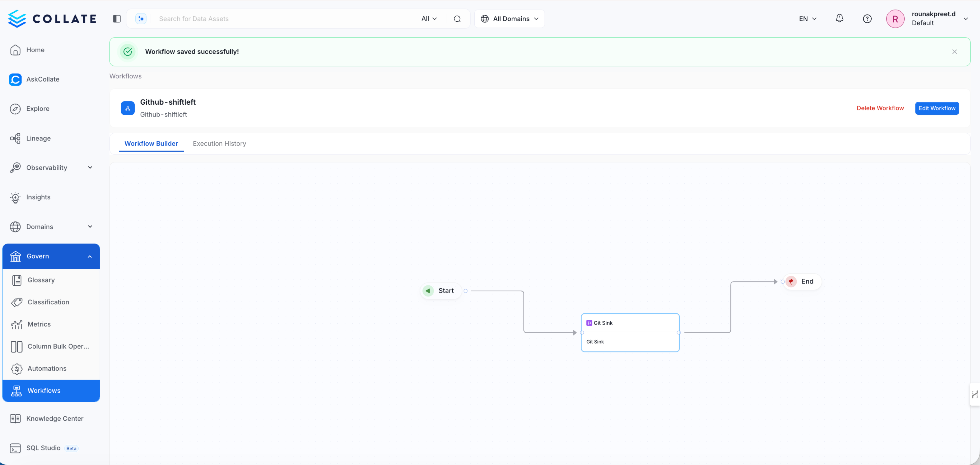This screenshot has width=980, height=465.
Task: Toggle the sidebar collapse control
Action: 116,18
